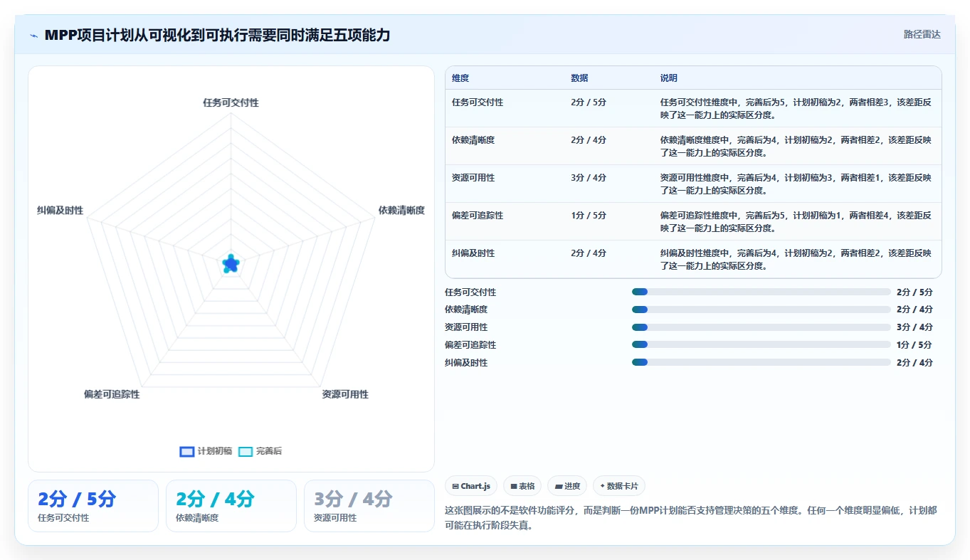
Task: Click the 数据 table column header
Action: 579,78
